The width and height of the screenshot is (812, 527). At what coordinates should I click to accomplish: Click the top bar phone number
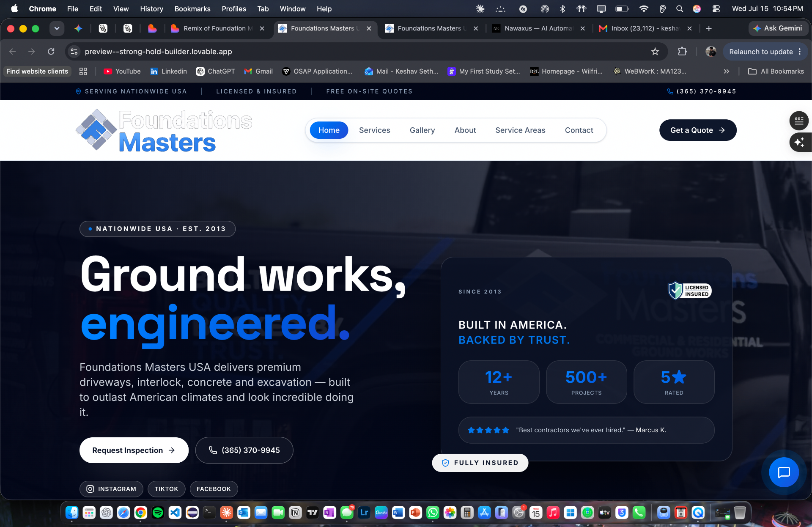tap(701, 91)
